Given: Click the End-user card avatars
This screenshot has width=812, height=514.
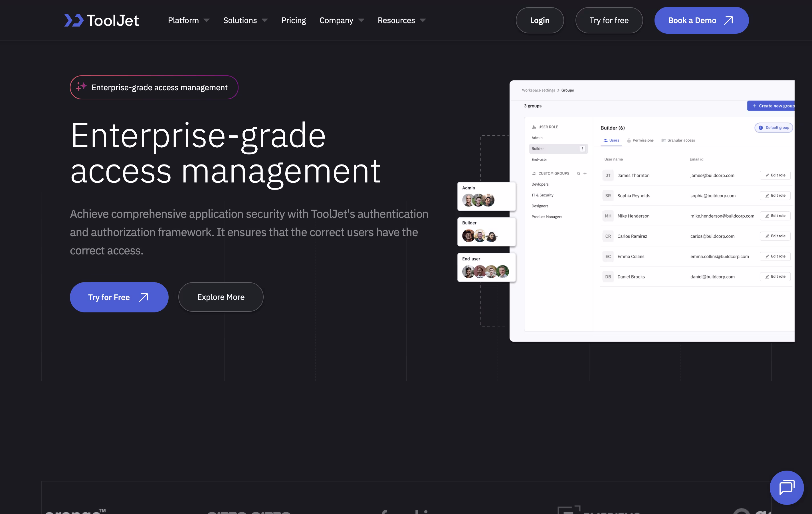Looking at the screenshot, I should pyautogui.click(x=485, y=271).
